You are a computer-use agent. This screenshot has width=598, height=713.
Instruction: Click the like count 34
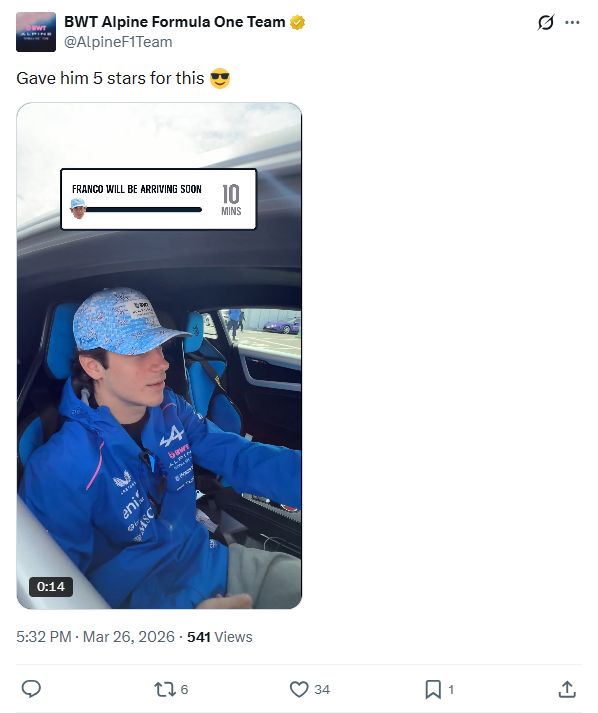click(x=322, y=689)
